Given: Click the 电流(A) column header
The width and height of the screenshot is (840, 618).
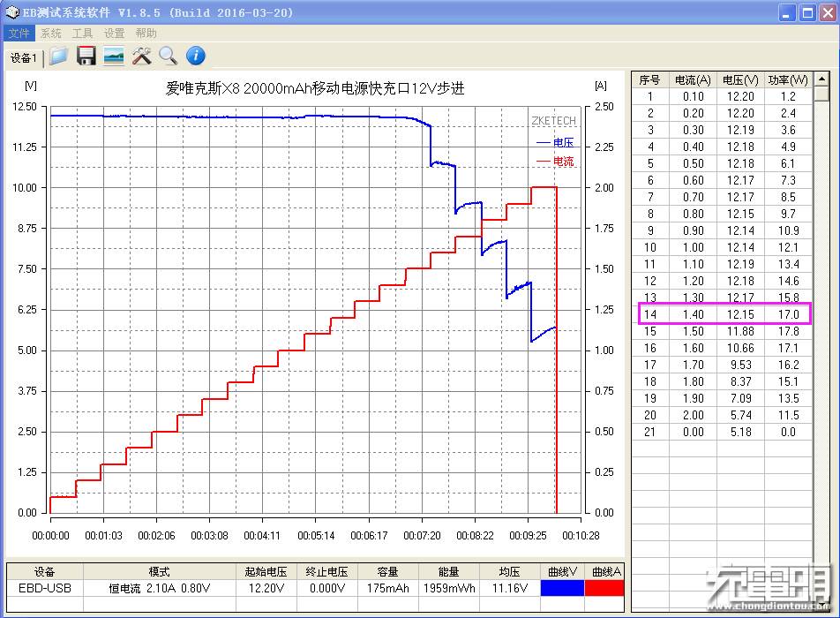Looking at the screenshot, I should pyautogui.click(x=693, y=79).
